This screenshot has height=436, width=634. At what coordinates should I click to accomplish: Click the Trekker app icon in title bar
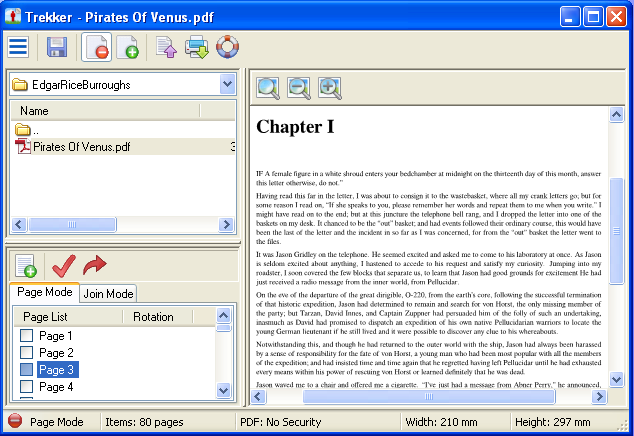[13, 16]
